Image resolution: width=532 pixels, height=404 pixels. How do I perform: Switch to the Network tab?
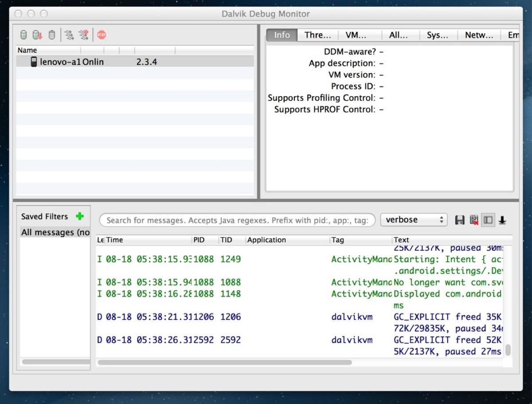coord(479,35)
